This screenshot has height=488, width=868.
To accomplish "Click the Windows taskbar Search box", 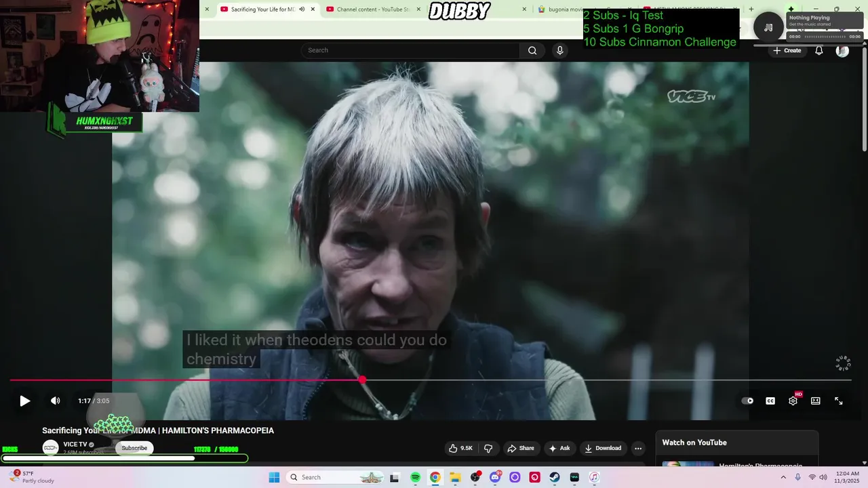I will click(336, 477).
